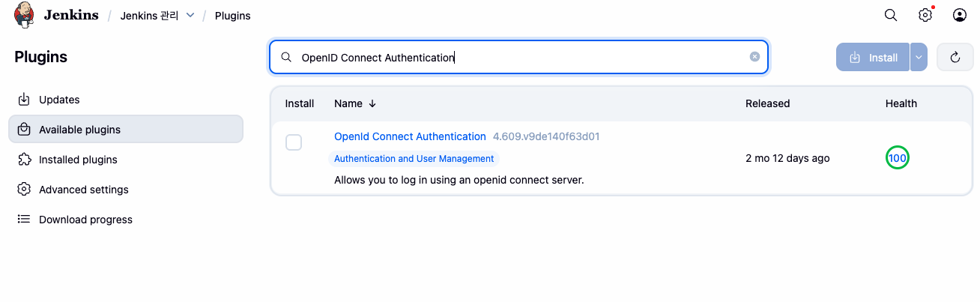Click the Advanced settings gear icon

point(24,190)
